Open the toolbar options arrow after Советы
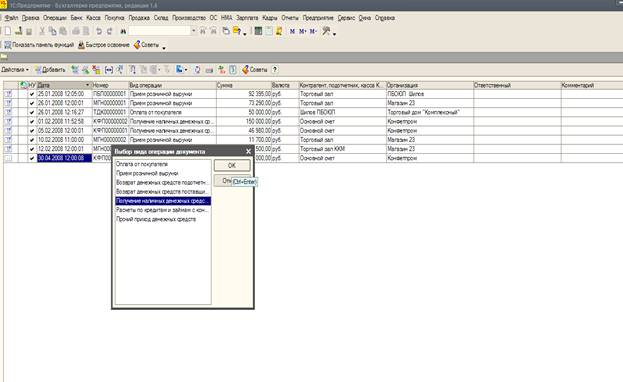Screen dimensions: 623x382 pos(164,48)
